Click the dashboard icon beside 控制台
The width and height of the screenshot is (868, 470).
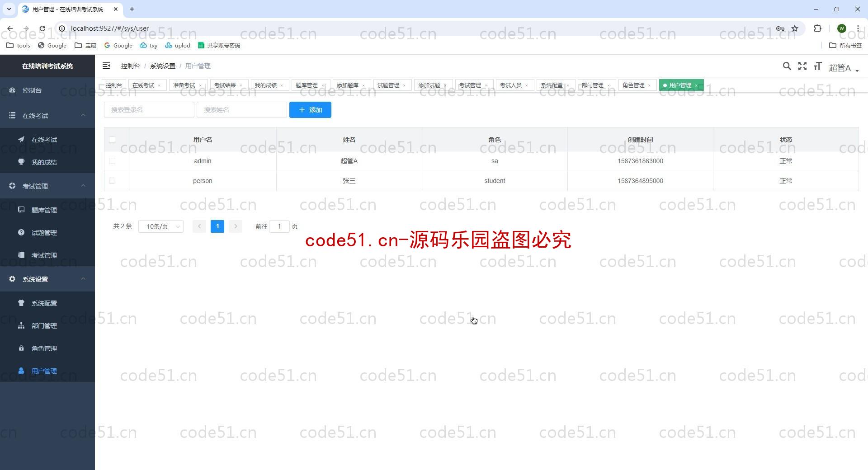pos(12,90)
